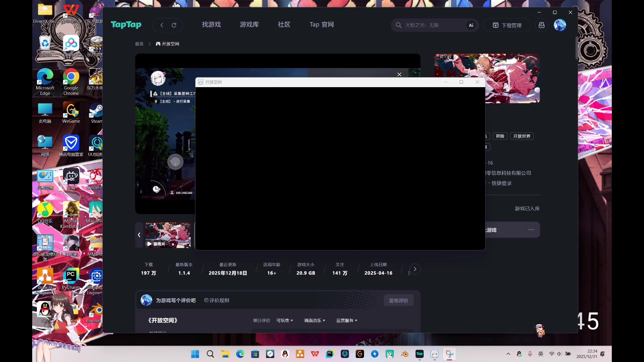Image resolution: width=644 pixels, height=362 pixels.
Task: Click the Ai icon in search bar
Action: click(x=471, y=25)
